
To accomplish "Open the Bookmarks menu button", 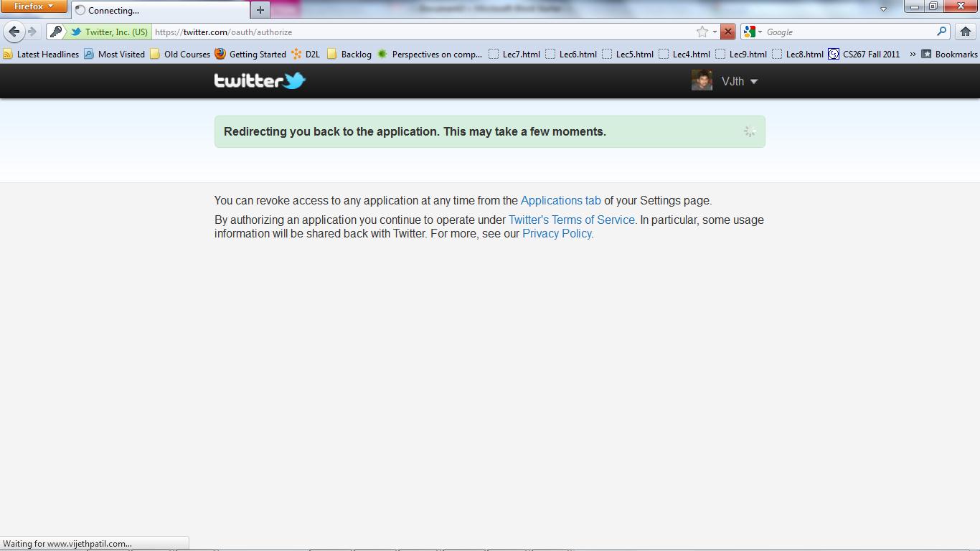I will tap(948, 54).
